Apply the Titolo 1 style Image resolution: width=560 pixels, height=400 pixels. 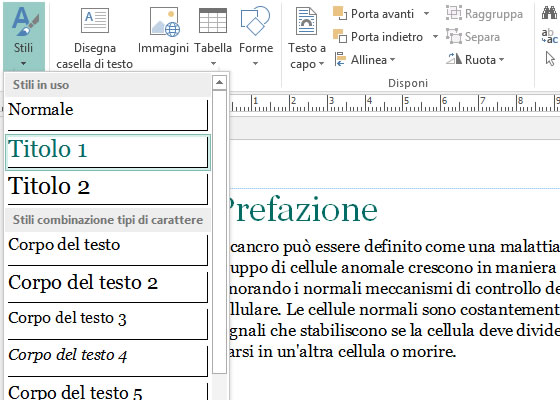[x=108, y=152]
